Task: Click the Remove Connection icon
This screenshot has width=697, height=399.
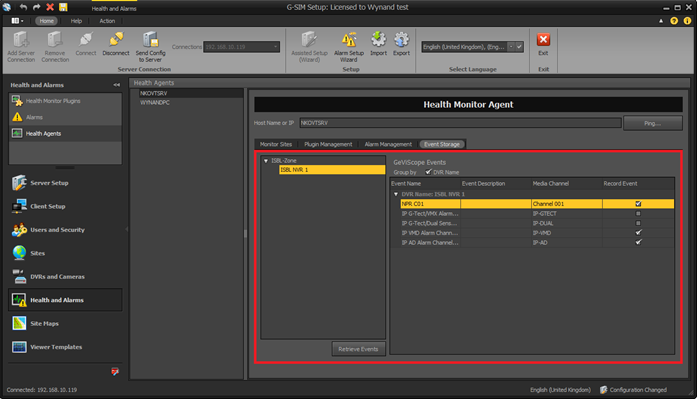Action: coord(55,40)
